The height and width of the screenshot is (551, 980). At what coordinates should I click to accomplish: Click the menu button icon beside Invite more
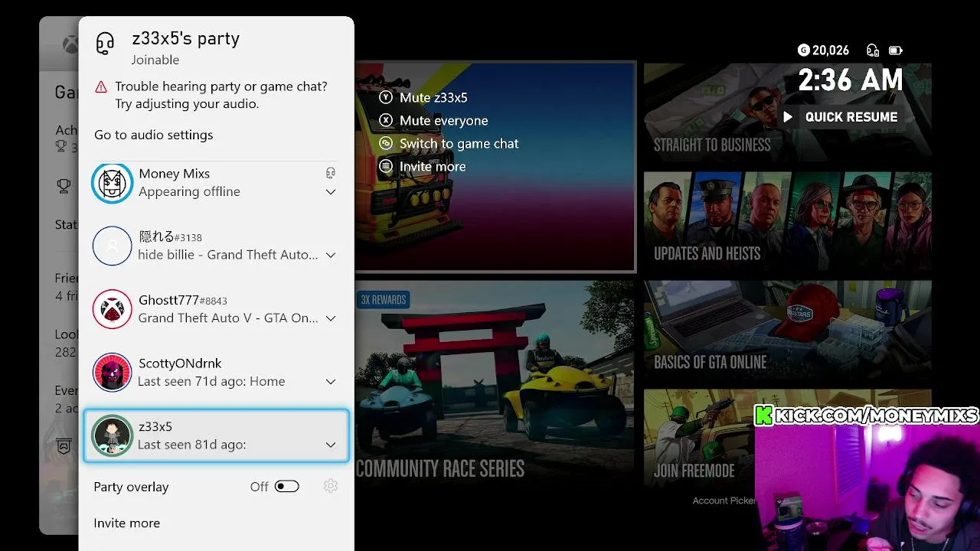pos(386,166)
